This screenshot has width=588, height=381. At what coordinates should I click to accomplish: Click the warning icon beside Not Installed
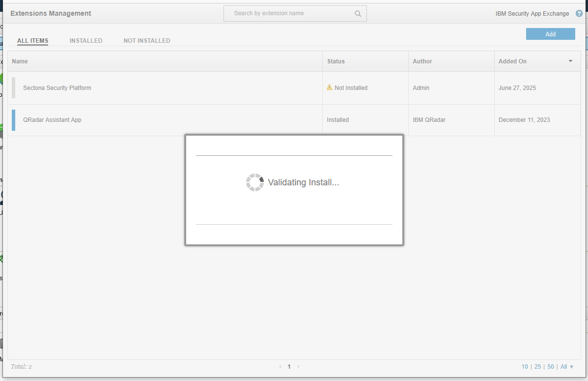pos(330,88)
